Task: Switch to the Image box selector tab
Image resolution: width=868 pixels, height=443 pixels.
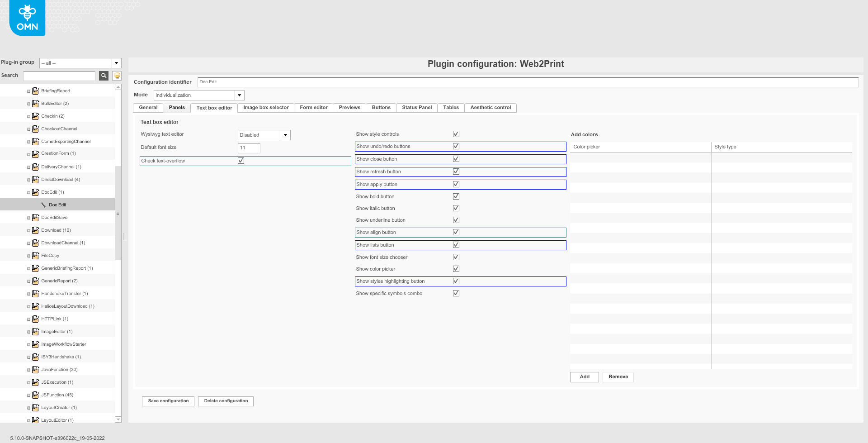Action: pos(266,108)
